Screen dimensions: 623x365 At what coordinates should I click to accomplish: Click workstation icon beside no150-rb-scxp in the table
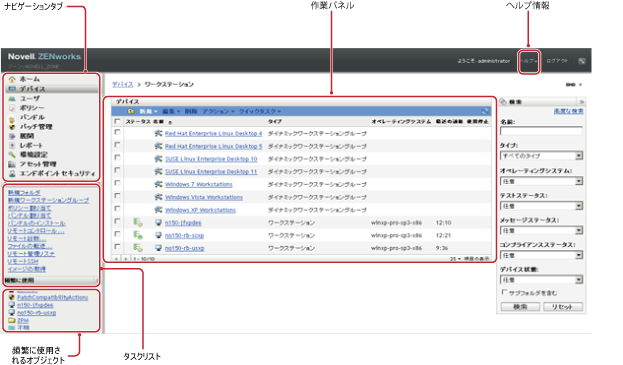point(159,235)
